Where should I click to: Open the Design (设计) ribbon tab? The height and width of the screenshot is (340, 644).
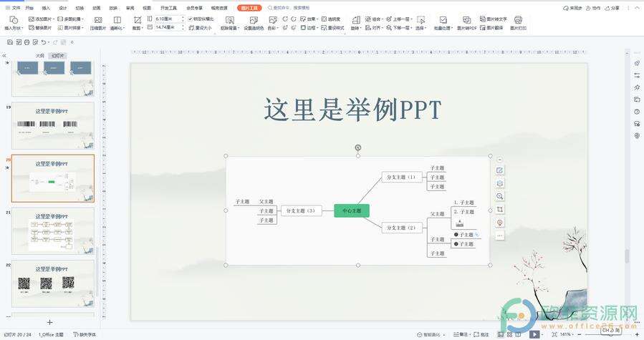(x=63, y=8)
